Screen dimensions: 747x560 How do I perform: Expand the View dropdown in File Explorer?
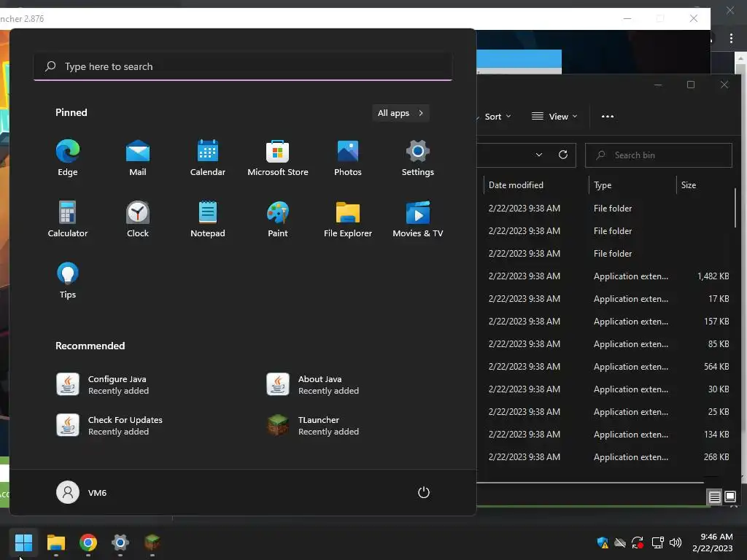(x=554, y=117)
